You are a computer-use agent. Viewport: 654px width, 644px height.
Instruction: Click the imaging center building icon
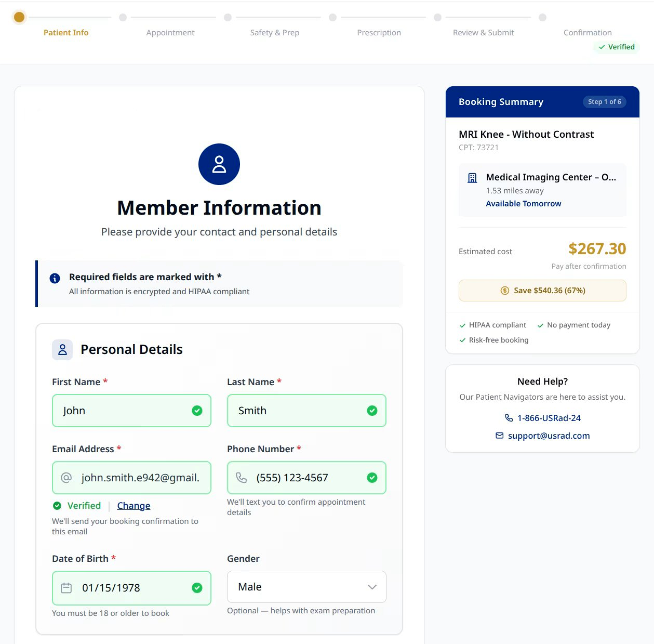point(472,177)
